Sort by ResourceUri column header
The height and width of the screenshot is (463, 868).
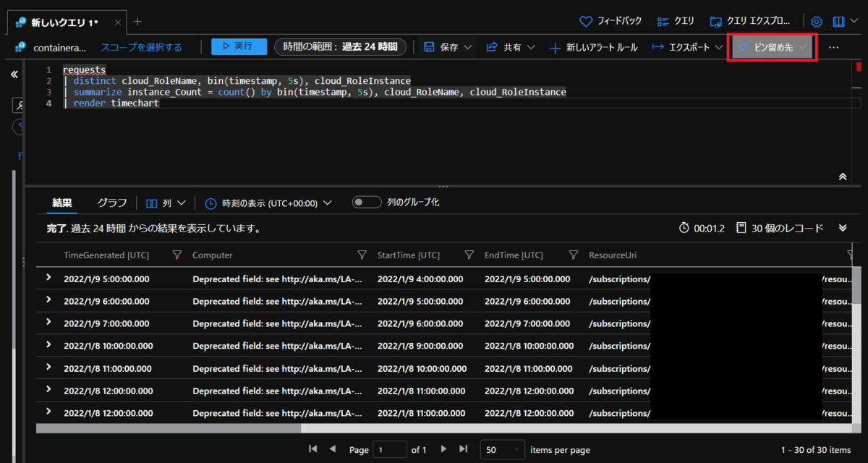[x=613, y=255]
